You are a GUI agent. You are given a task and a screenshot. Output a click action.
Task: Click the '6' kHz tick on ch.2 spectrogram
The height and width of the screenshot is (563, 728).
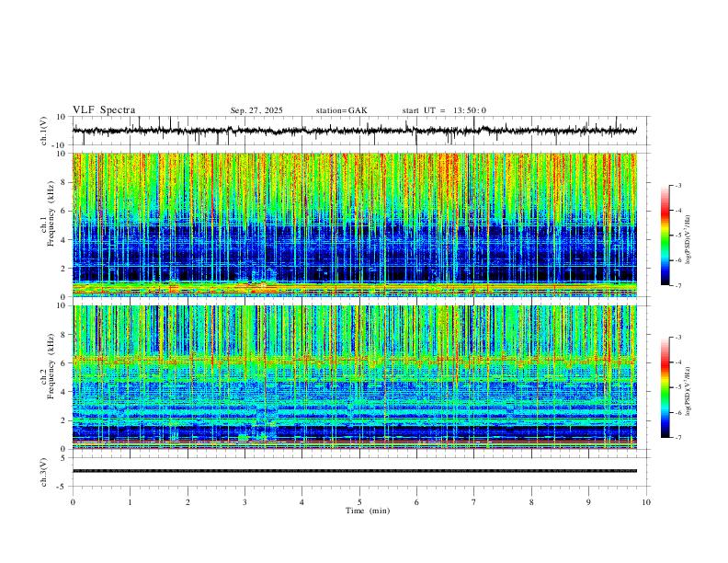(64, 363)
